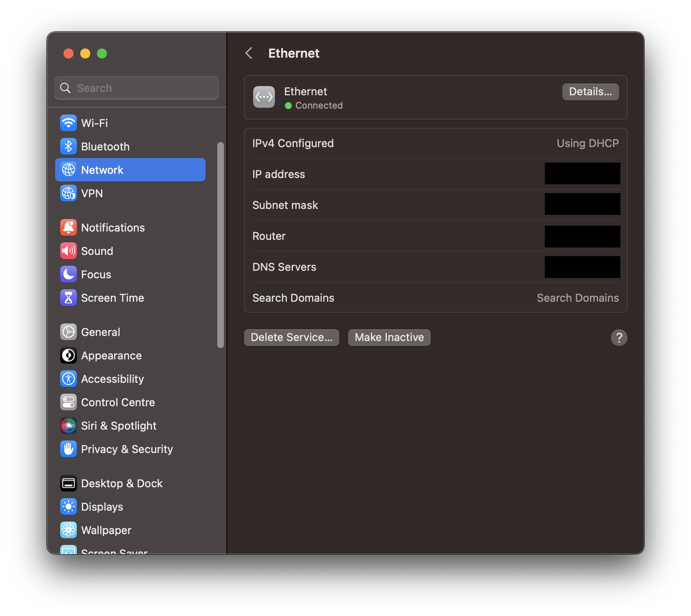Open Displays label in sidebar
This screenshot has width=691, height=616.
[102, 507]
